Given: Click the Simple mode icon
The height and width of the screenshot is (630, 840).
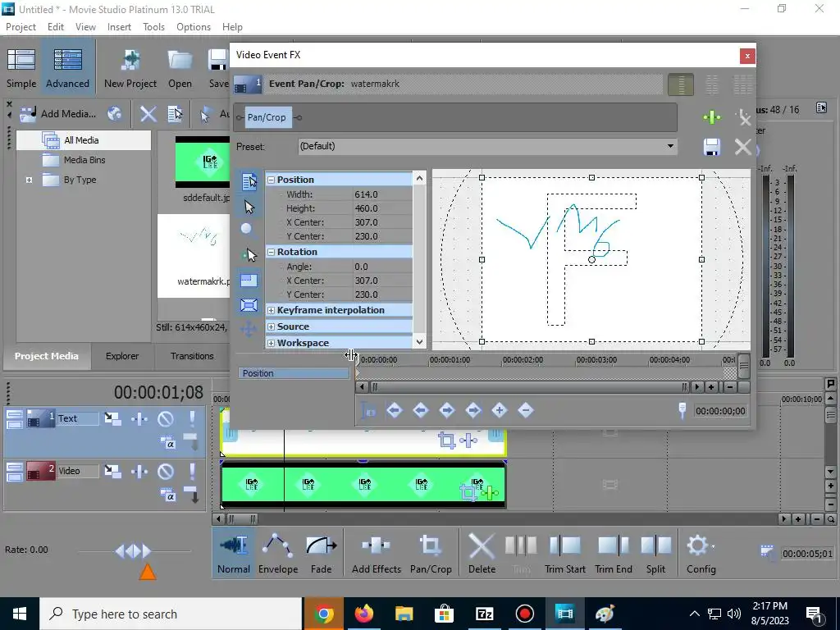Looking at the screenshot, I should [21, 67].
